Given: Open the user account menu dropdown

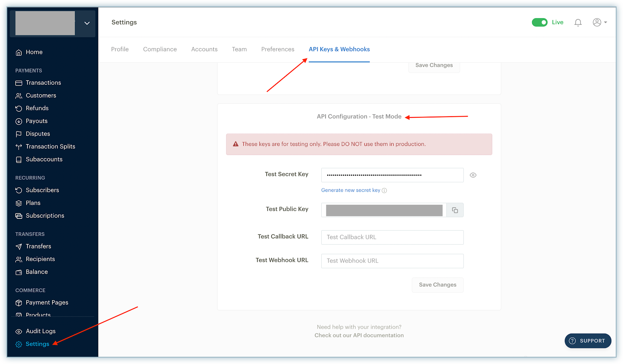Looking at the screenshot, I should tap(599, 22).
